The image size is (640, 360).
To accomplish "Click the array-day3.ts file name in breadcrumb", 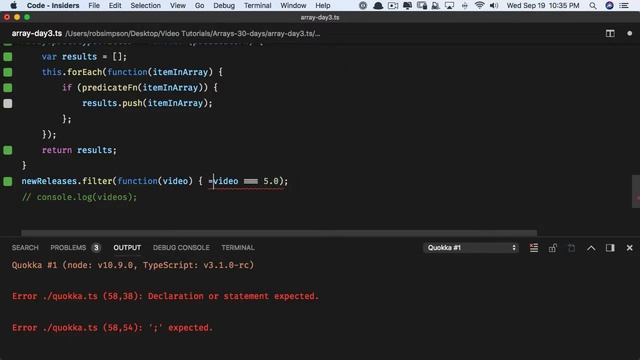I will pos(37,33).
